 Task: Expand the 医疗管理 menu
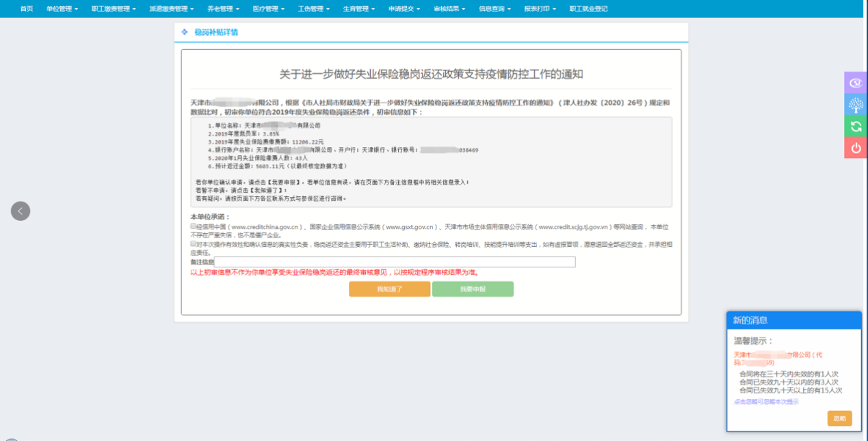tap(267, 9)
